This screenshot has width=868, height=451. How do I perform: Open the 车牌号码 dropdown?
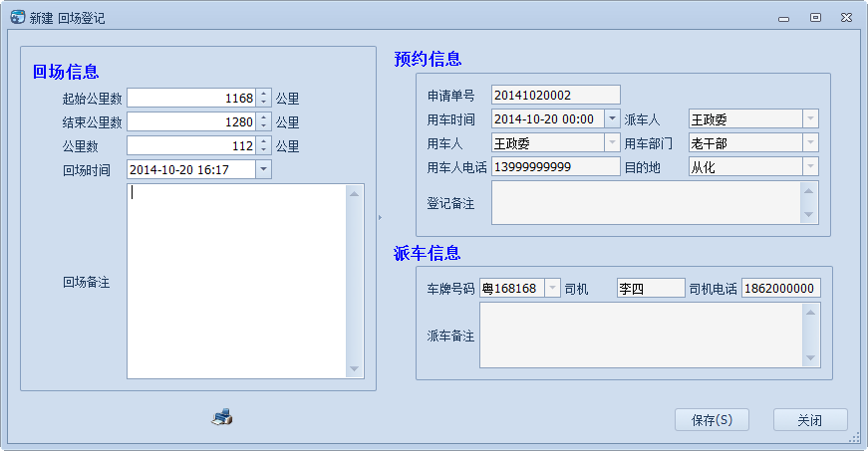(552, 288)
